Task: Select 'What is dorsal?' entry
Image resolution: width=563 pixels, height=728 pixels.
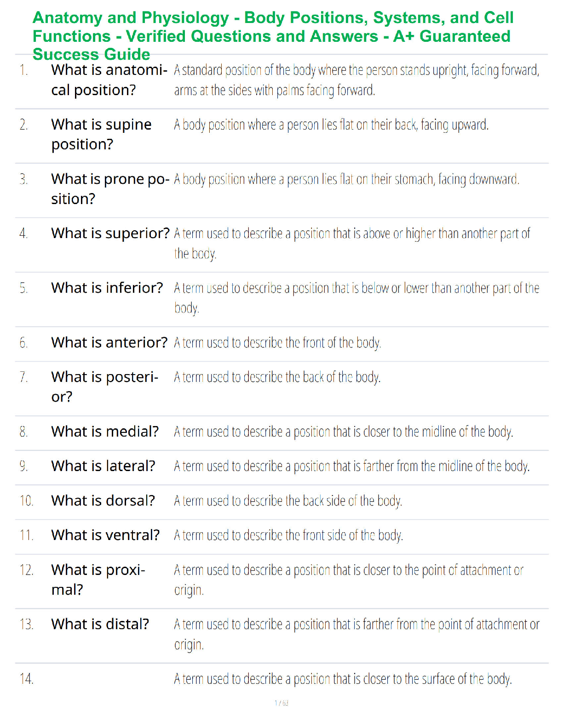Action: (103, 501)
